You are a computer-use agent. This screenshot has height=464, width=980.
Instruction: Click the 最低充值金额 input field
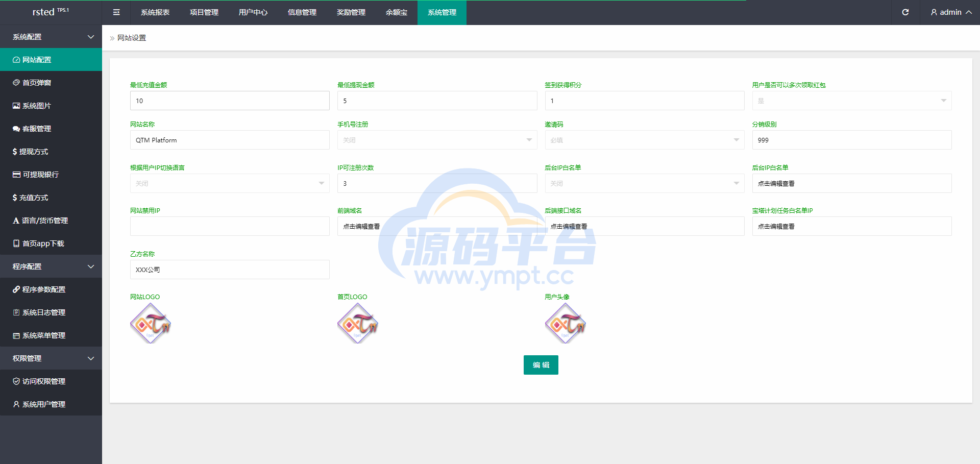230,101
